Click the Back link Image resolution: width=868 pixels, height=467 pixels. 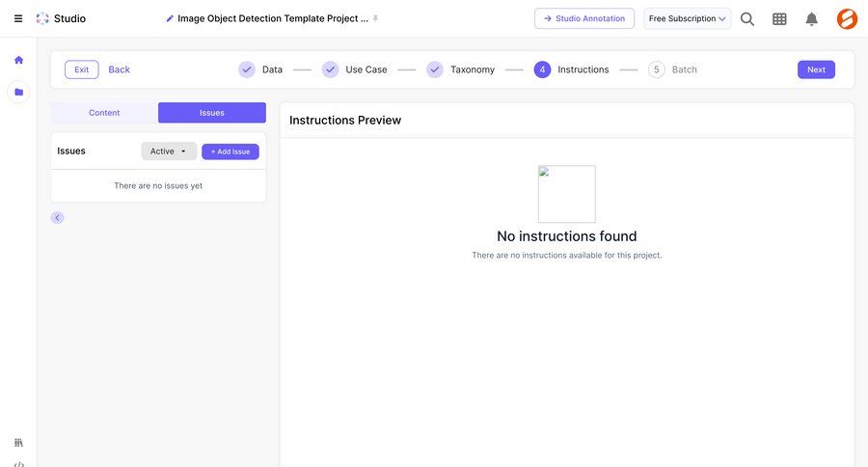click(119, 69)
